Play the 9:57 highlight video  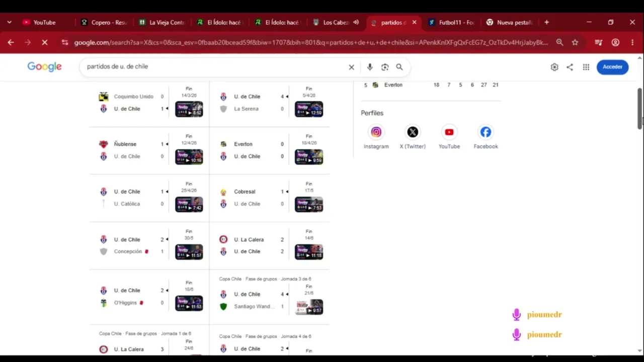pos(309,307)
